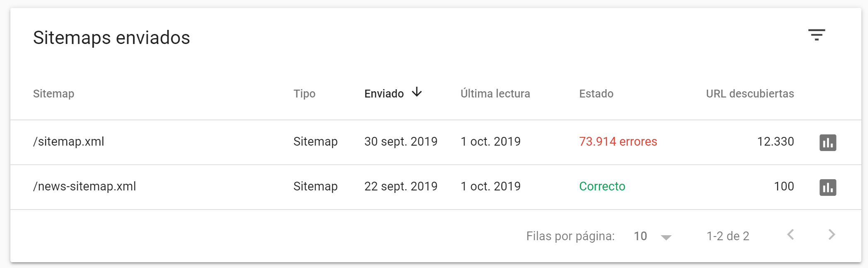Image resolution: width=868 pixels, height=268 pixels.
Task: Sort by Enviado column header
Action: (x=384, y=94)
